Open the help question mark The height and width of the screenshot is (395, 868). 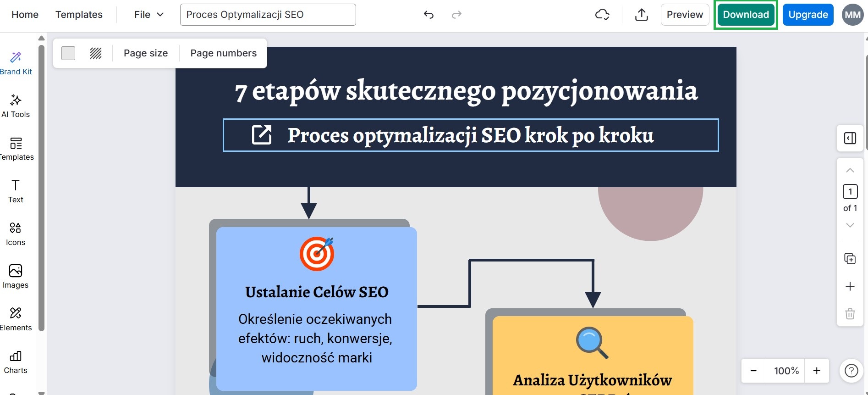(851, 371)
